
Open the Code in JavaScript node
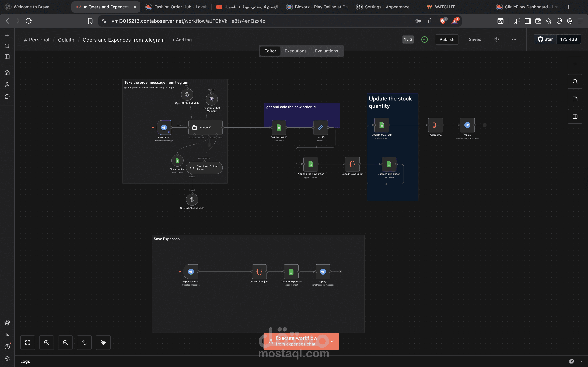click(352, 164)
